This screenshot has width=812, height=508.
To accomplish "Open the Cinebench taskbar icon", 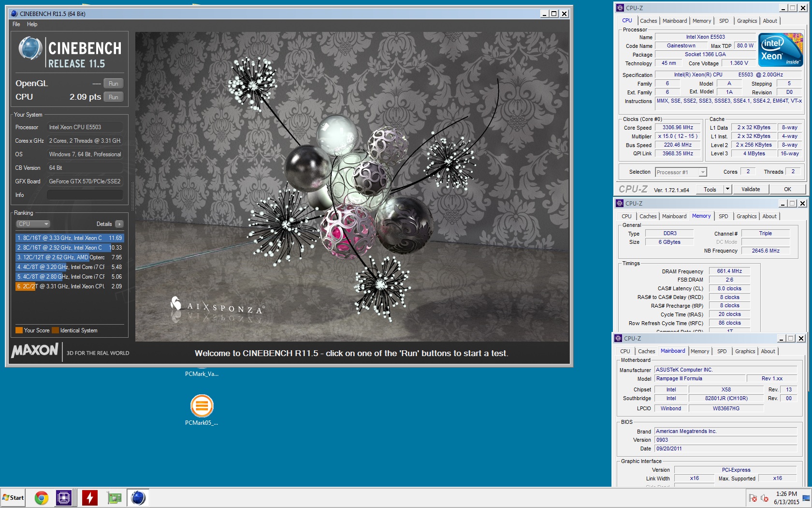I will tap(138, 497).
